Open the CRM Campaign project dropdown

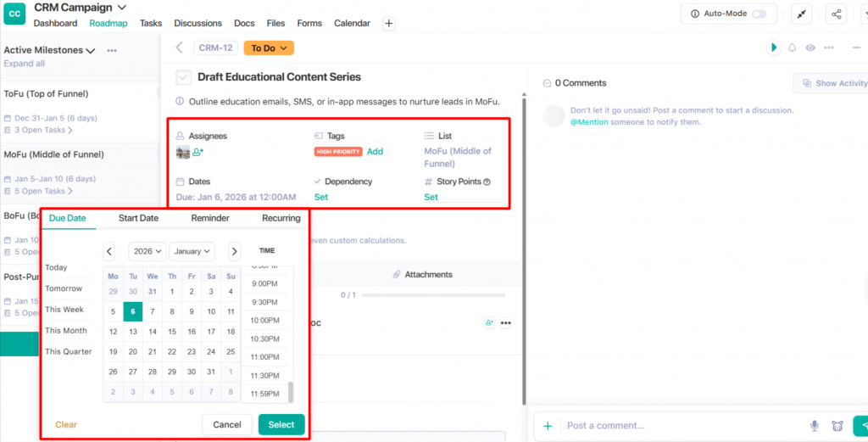tap(122, 7)
